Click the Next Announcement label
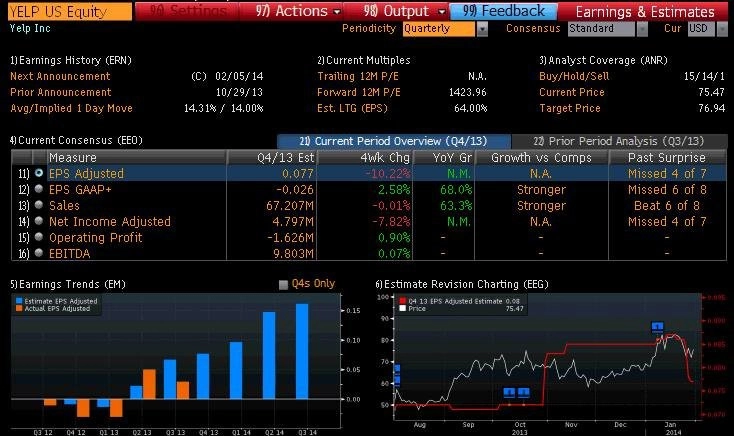The image size is (734, 436). (x=60, y=76)
